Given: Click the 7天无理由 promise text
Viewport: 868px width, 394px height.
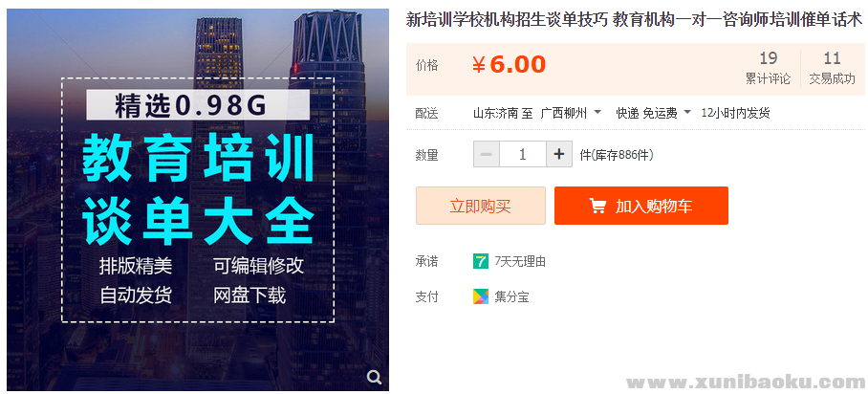Looking at the screenshot, I should (x=520, y=261).
